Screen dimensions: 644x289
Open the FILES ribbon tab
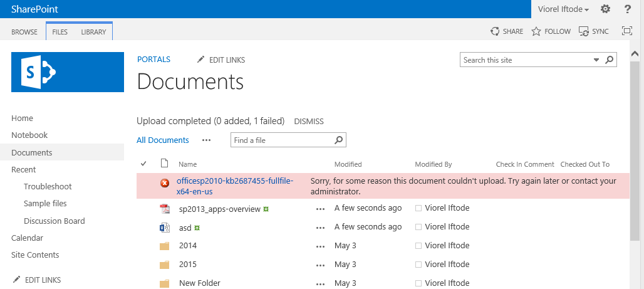click(x=60, y=31)
